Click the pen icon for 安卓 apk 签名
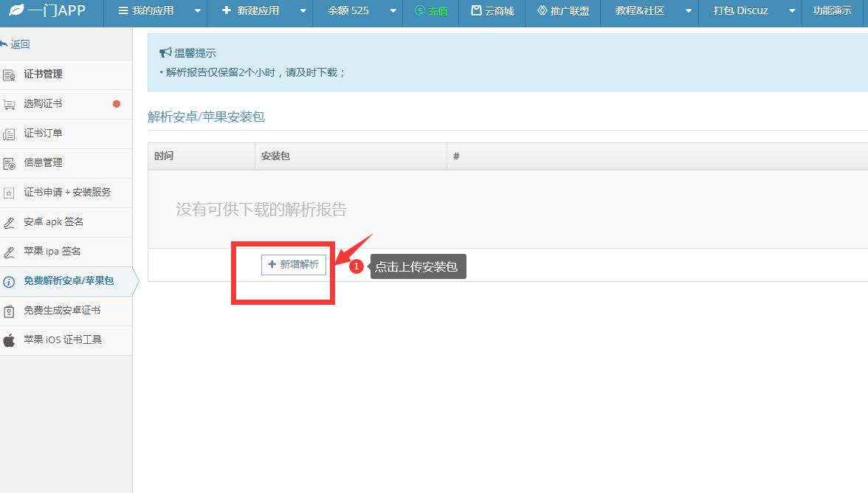Screen dimensions: 868x493 click(9, 223)
